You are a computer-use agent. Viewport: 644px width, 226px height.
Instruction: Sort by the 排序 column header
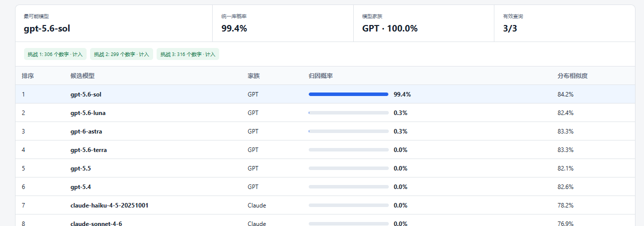coord(28,76)
